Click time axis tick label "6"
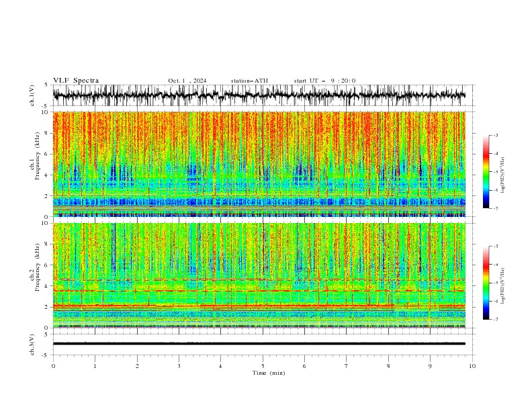This screenshot has height=411, width=532. 304,366
